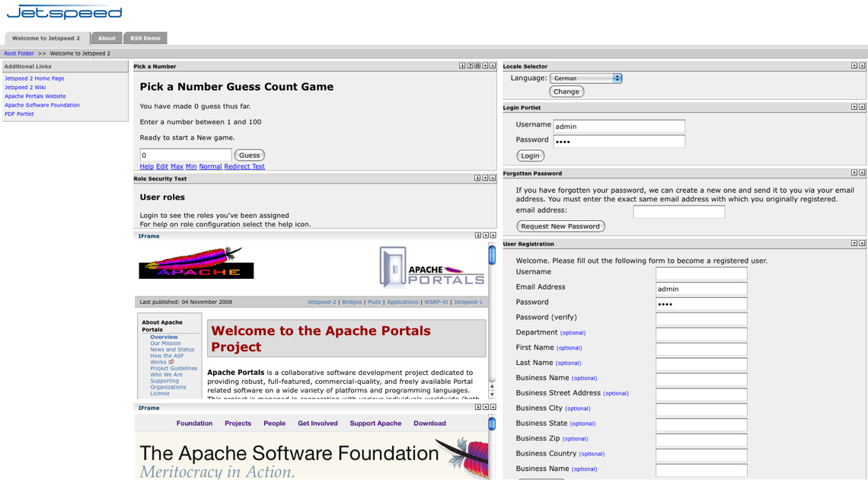The image size is (868, 480).
Task: Focus the forgotten password email address field
Action: tap(678, 212)
